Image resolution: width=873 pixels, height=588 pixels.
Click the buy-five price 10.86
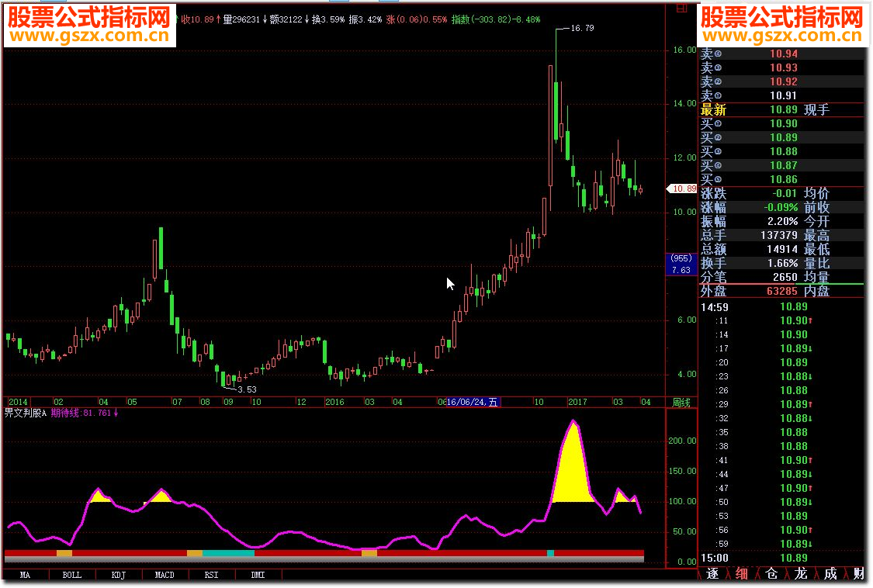[x=783, y=179]
